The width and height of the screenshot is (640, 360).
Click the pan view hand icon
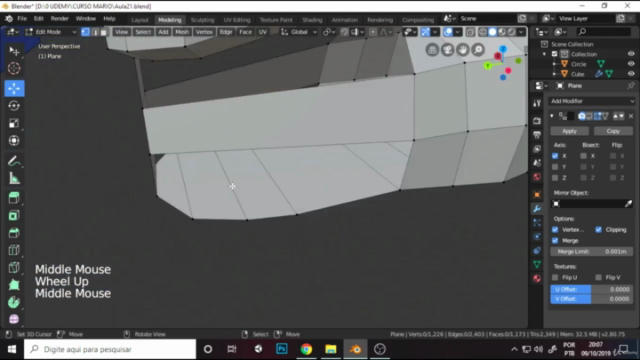click(463, 50)
